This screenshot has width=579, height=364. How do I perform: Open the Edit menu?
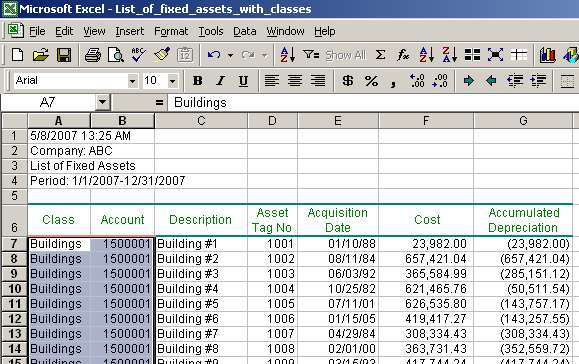[x=64, y=31]
